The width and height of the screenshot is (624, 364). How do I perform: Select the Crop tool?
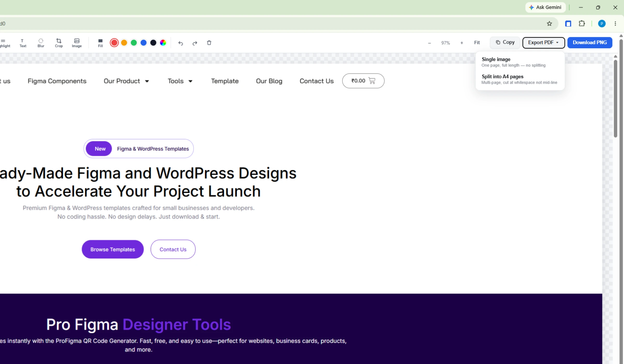click(59, 43)
